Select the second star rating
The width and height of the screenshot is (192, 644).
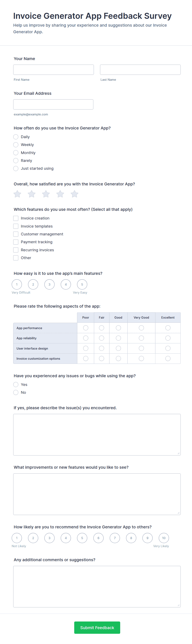click(x=32, y=194)
